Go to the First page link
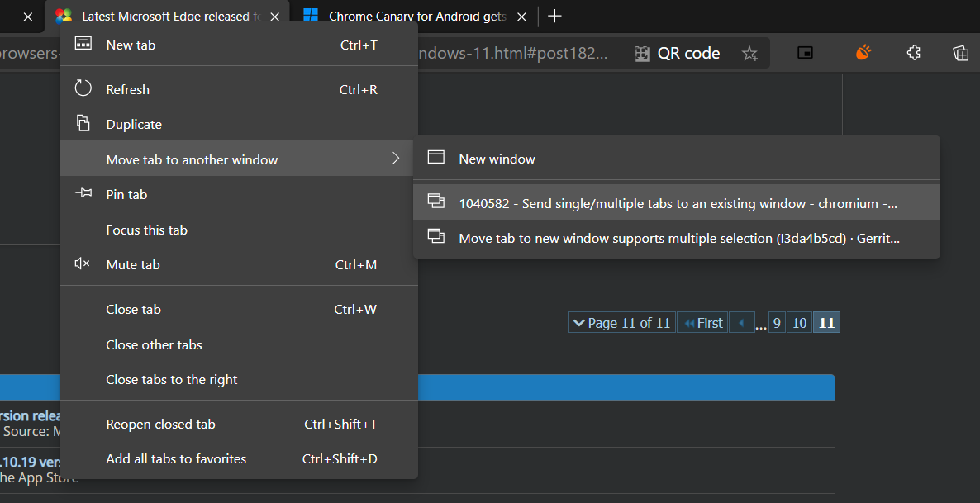This screenshot has width=980, height=503. coord(702,323)
